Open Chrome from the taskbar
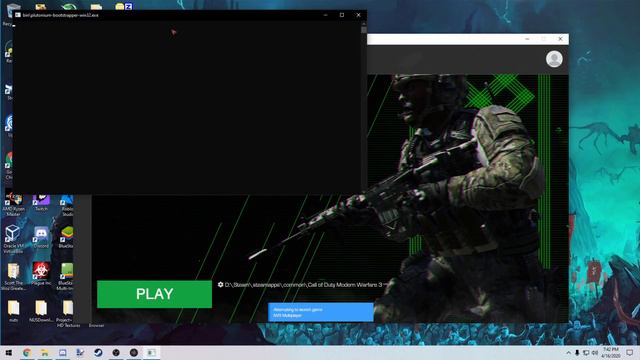The image size is (640, 360). (x=27, y=353)
